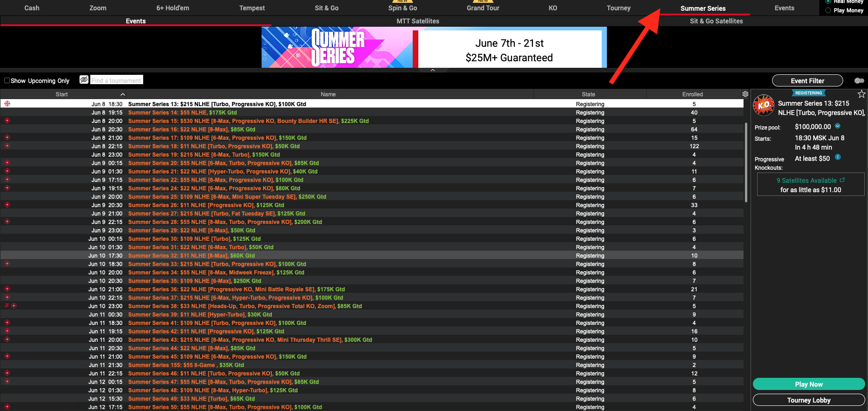This screenshot has width=868, height=411.
Task: Click the Find a tournament search field
Action: click(117, 80)
